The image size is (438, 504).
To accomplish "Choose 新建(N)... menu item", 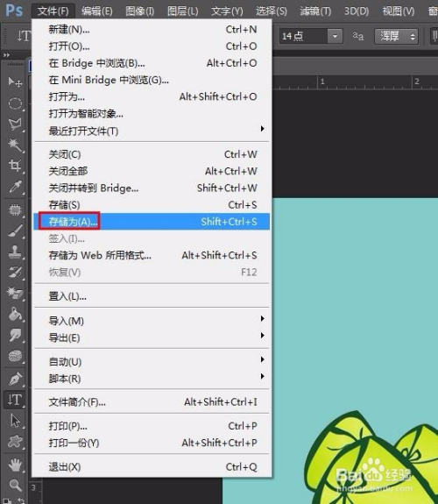I will coord(152,30).
